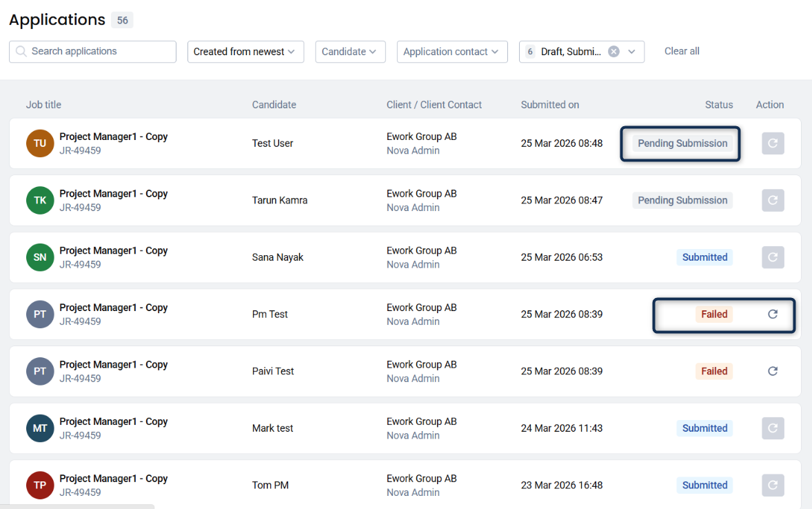Click date 25 Mar 2026 06:53
Image resolution: width=812 pixels, height=509 pixels.
562,258
